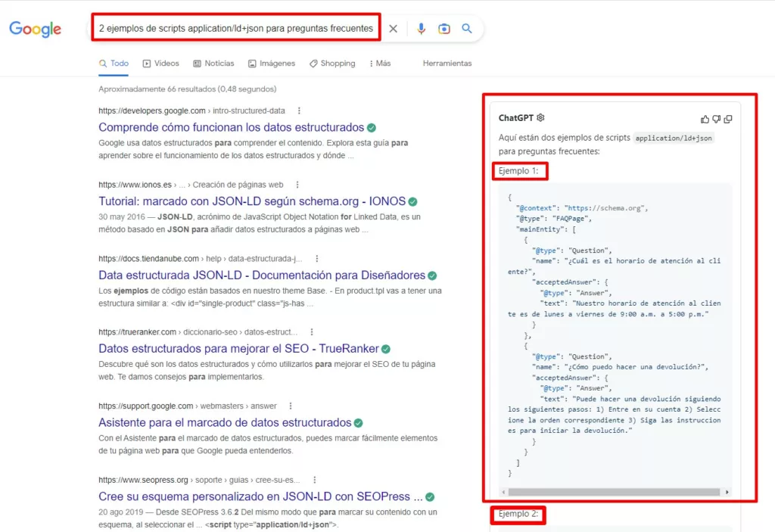Viewport: 775px width, 532px height.
Task: Click the 'Ejemplo 2:' heading
Action: coord(518,514)
